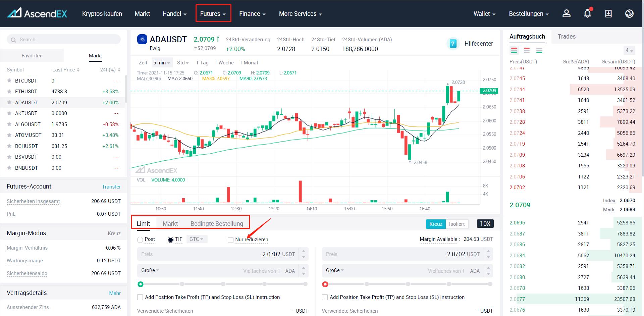
Task: Favorite the BTCUSDT star
Action: [x=9, y=81]
